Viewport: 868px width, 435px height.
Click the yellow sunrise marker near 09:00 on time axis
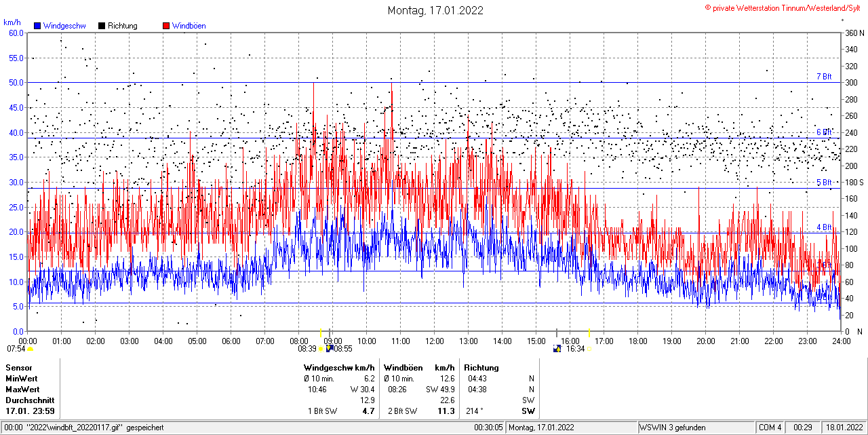click(320, 333)
